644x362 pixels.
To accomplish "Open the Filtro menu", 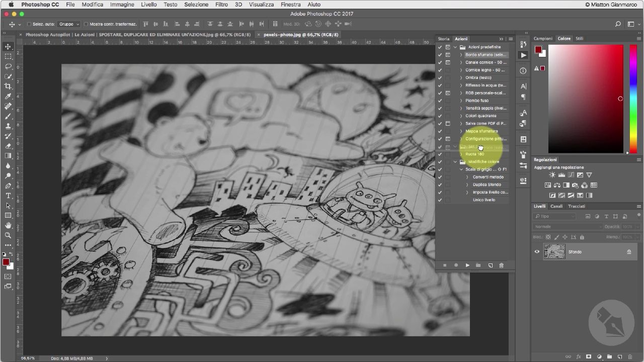I will click(x=221, y=5).
